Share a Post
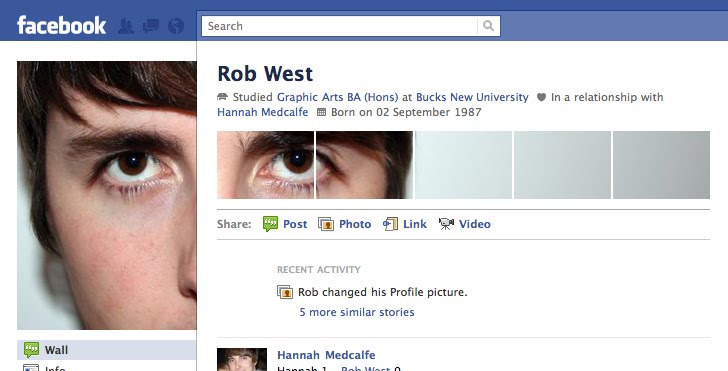 coord(295,224)
